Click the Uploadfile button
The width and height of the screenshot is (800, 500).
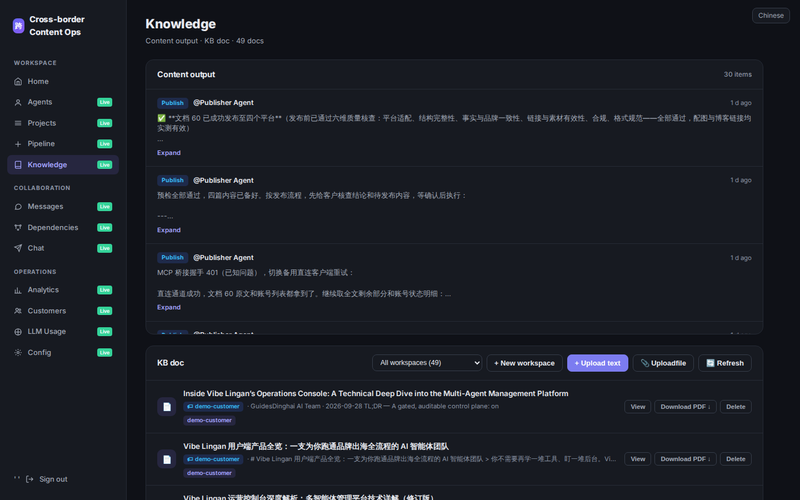663,363
